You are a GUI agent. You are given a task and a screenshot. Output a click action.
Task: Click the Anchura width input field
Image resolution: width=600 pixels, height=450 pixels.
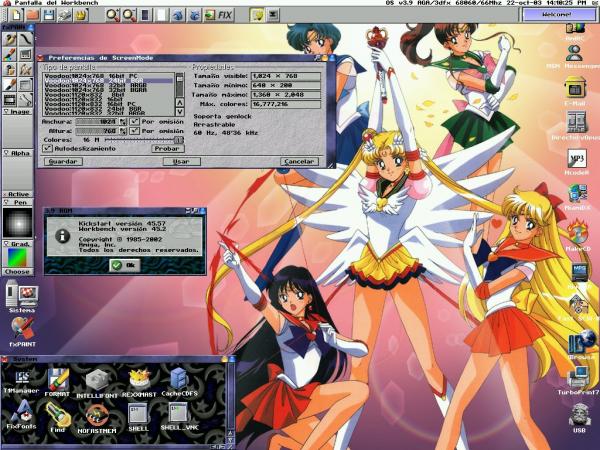[x=97, y=121]
